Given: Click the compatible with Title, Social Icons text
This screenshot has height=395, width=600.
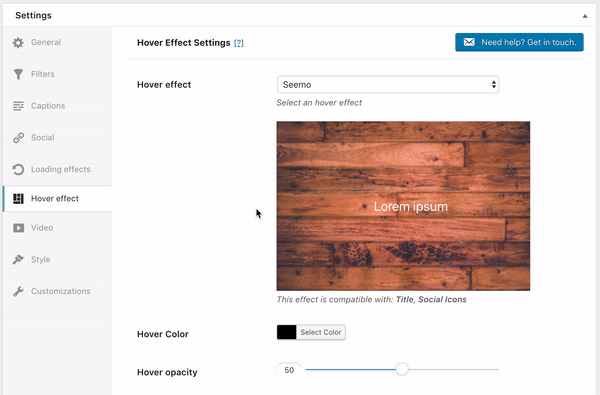Looking at the screenshot, I should click(372, 299).
